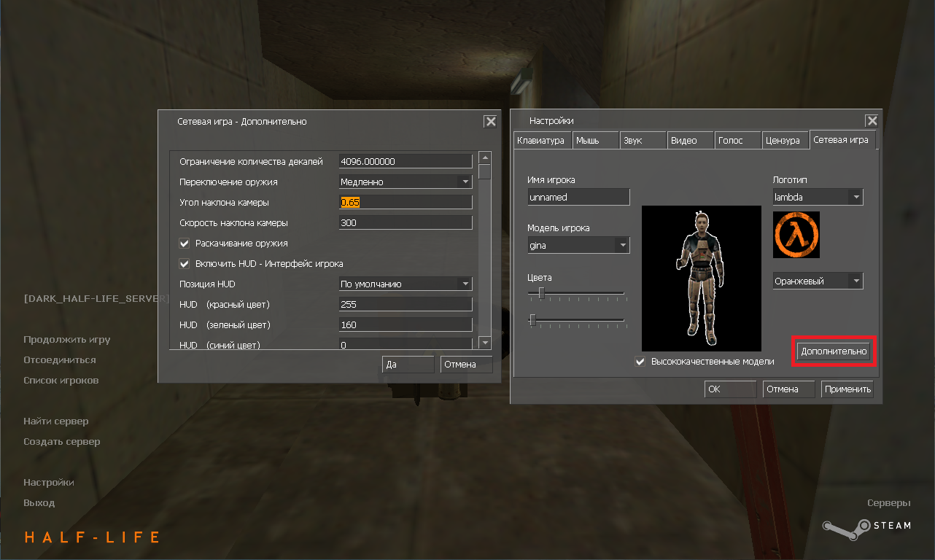
Task: Toggle the Раскачивание оружия checkbox
Action: [x=185, y=244]
